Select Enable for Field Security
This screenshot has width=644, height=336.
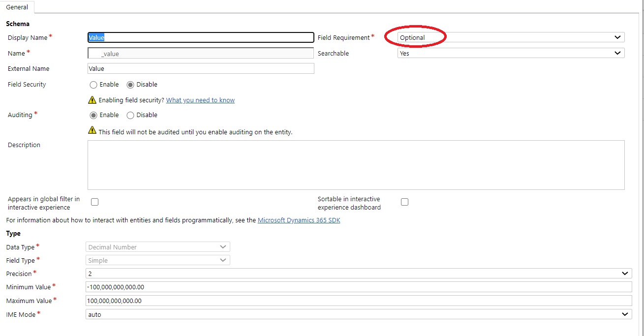point(93,85)
